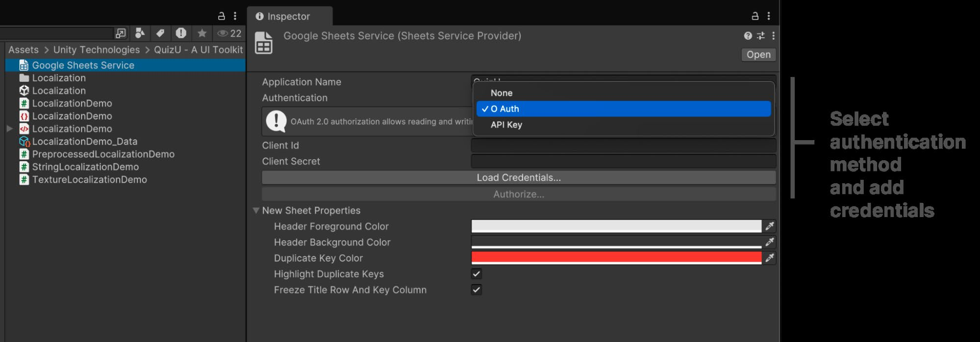The width and height of the screenshot is (980, 342).
Task: Click the Application Name label
Action: [x=302, y=82]
